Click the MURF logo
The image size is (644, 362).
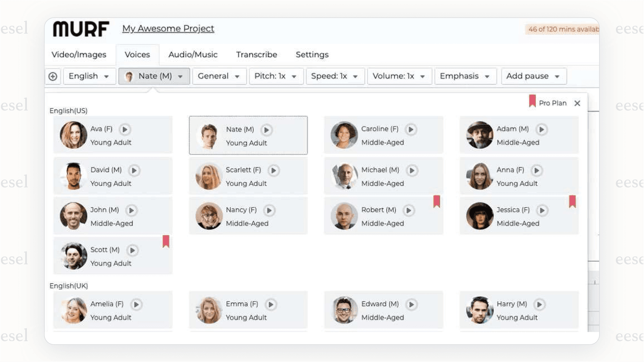coord(81,29)
